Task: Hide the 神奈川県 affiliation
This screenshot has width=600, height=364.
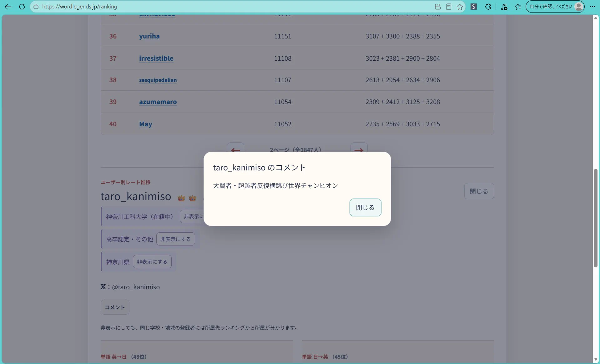Action: (152, 261)
